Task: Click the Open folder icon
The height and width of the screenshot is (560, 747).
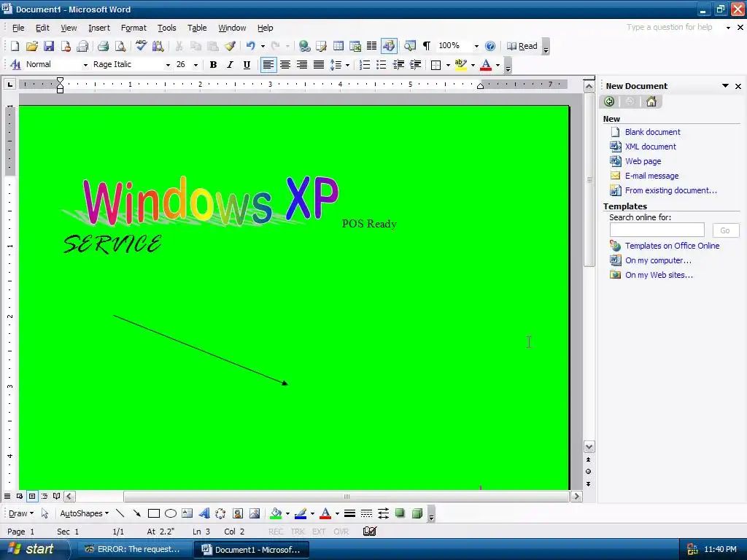Action: tap(32, 46)
